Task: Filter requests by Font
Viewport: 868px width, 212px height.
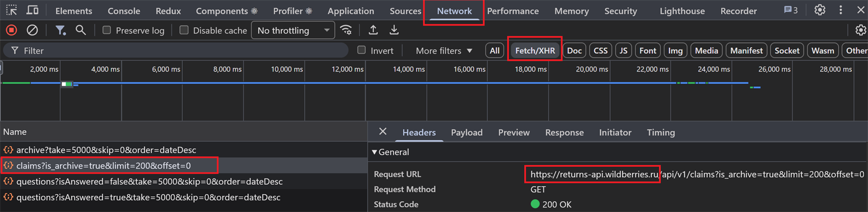Action: [x=648, y=51]
